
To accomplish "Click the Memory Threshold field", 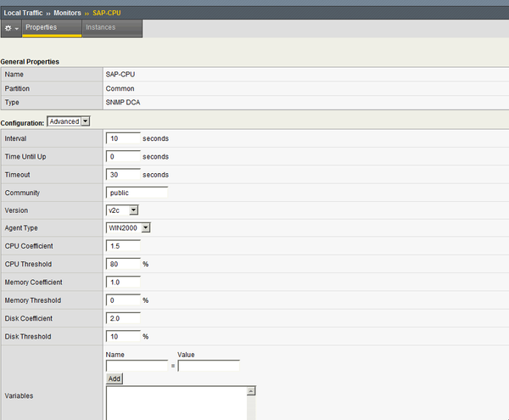I will tap(123, 300).
